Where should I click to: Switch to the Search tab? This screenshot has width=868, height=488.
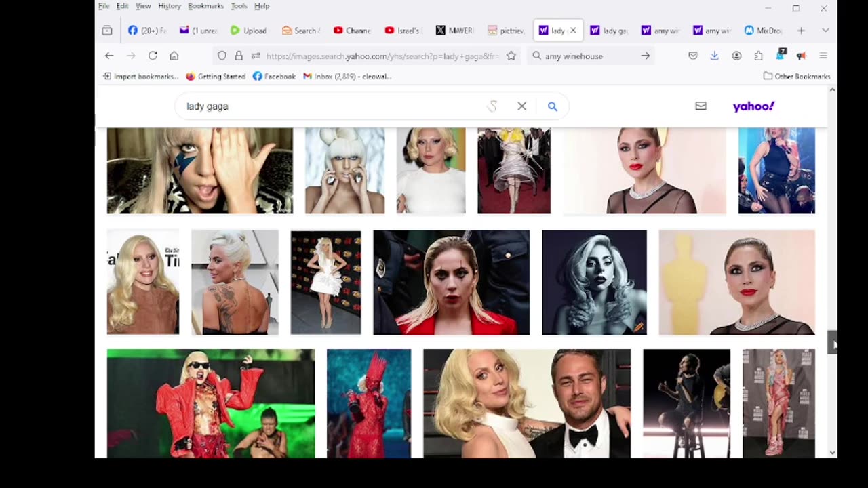(300, 30)
